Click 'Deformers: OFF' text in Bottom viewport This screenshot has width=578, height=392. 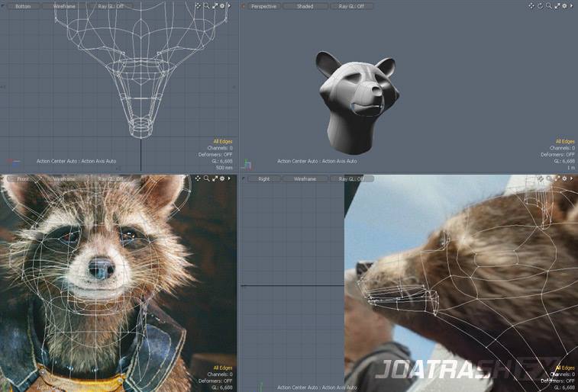click(215, 155)
